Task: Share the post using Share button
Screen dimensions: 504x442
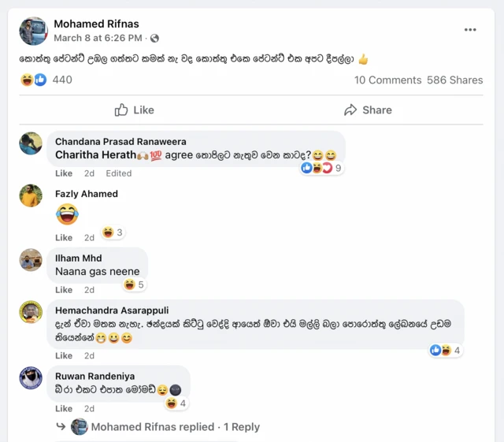Action: 369,110
